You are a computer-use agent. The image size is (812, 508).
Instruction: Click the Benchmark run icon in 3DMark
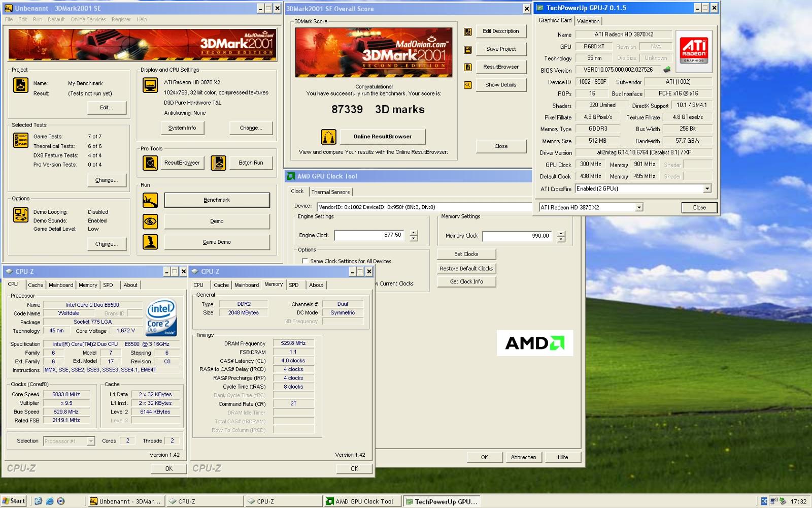(x=150, y=200)
